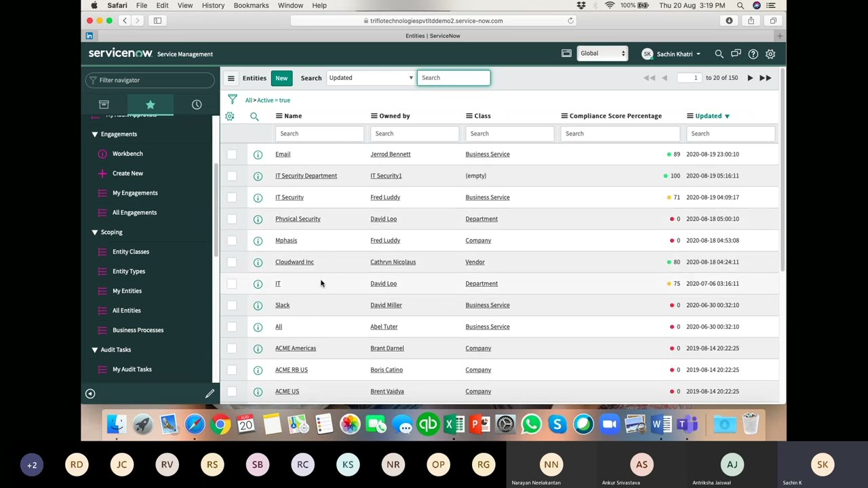Jump to the last page double arrow
This screenshot has width=868, height=488.
coord(765,78)
